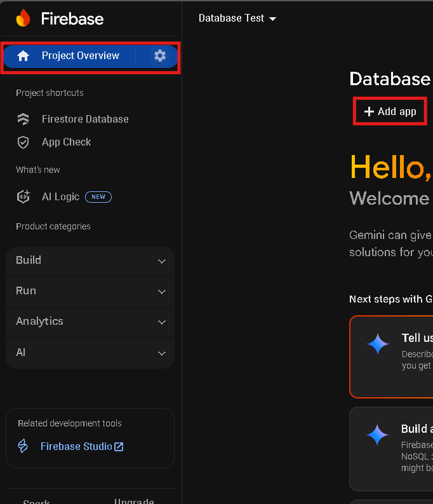Click the external link icon beside Firebase Studio
This screenshot has height=504, width=433.
(x=119, y=447)
